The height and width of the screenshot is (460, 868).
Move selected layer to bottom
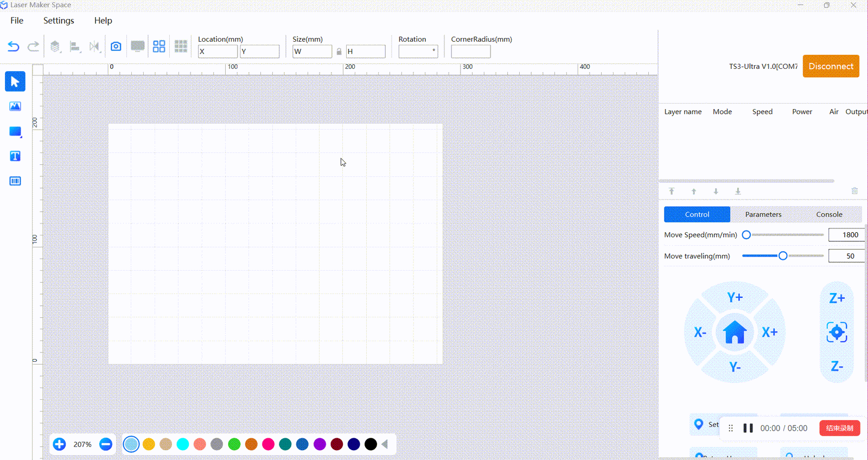click(738, 191)
